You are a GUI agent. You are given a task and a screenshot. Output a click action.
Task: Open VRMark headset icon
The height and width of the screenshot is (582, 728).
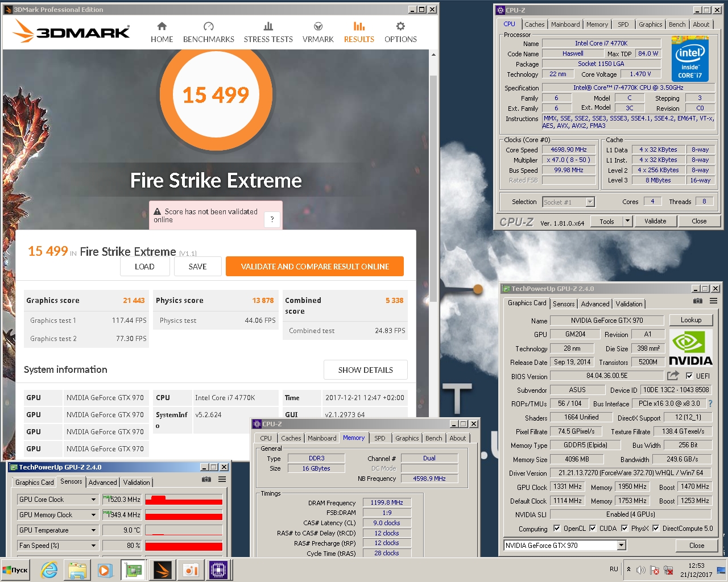point(318,26)
